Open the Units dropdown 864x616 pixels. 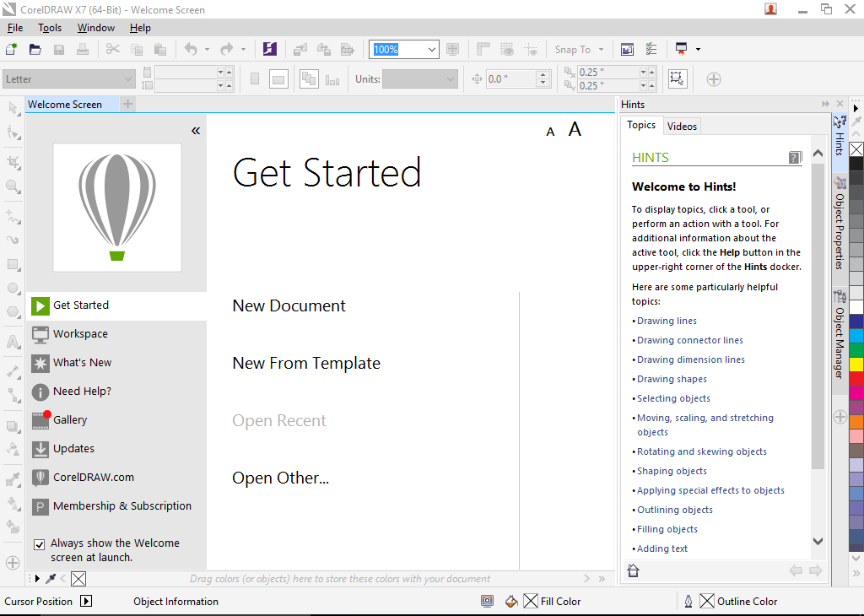(451, 79)
